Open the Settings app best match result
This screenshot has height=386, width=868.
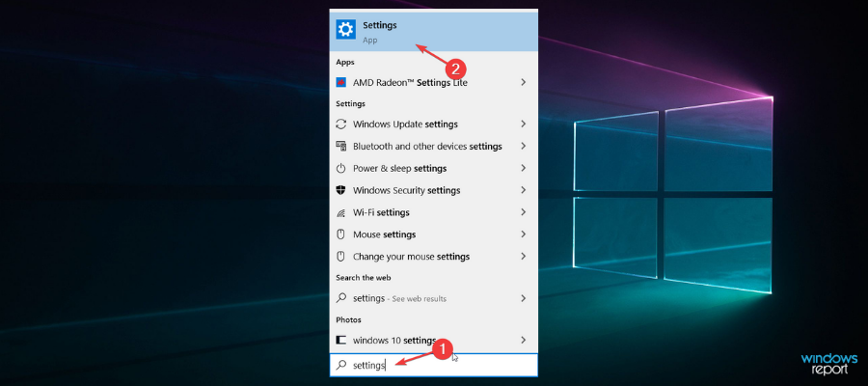point(433,31)
